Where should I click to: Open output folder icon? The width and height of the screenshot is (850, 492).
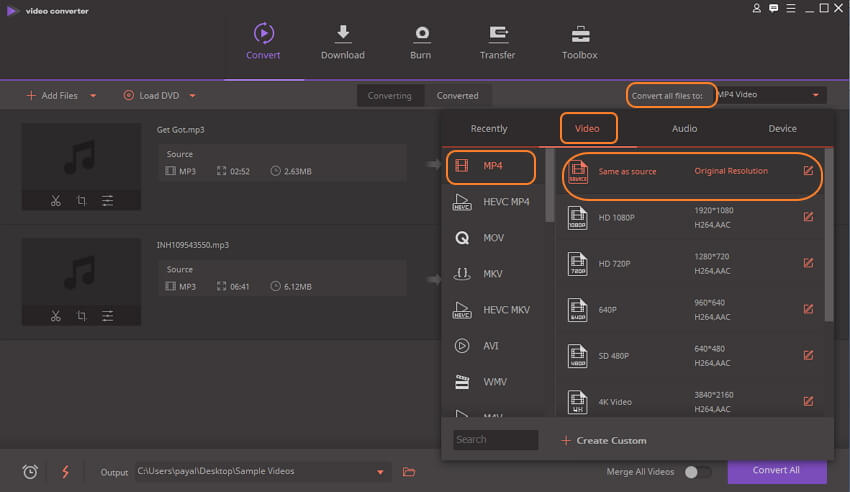click(x=409, y=472)
